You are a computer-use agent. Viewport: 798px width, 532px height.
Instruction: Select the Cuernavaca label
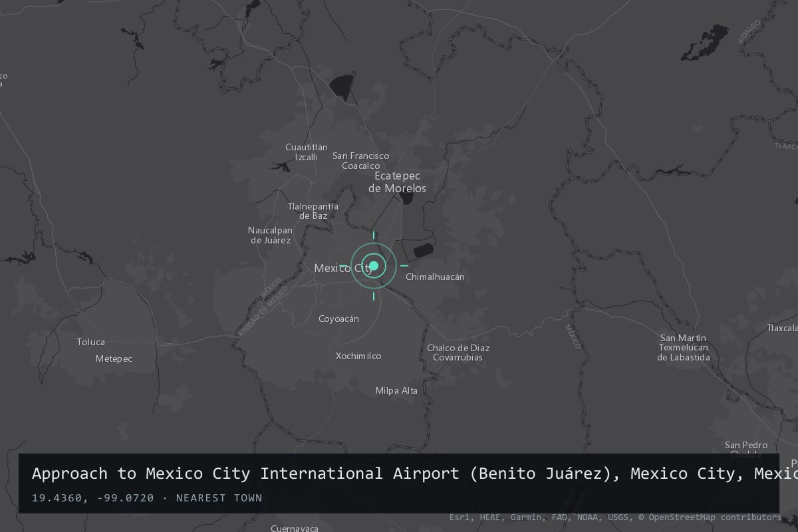pyautogui.click(x=295, y=528)
